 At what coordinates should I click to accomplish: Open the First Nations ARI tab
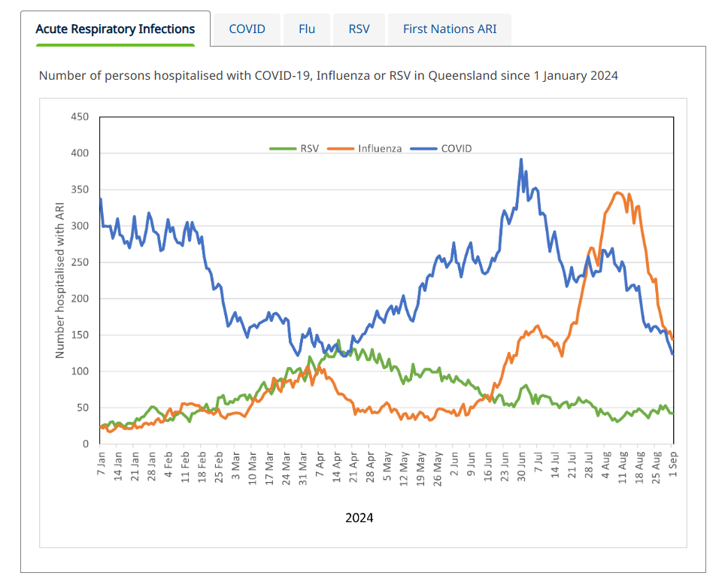coord(449,29)
